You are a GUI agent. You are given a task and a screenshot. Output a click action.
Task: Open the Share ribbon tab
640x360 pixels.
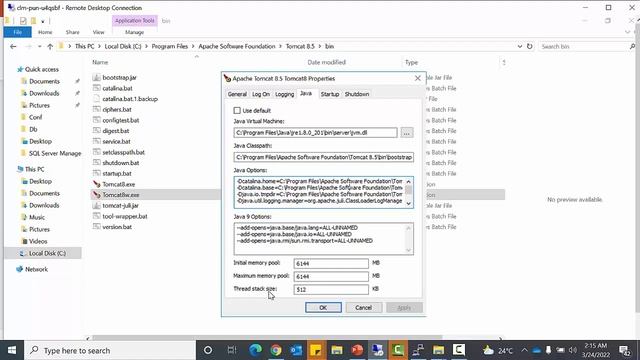coord(72,32)
